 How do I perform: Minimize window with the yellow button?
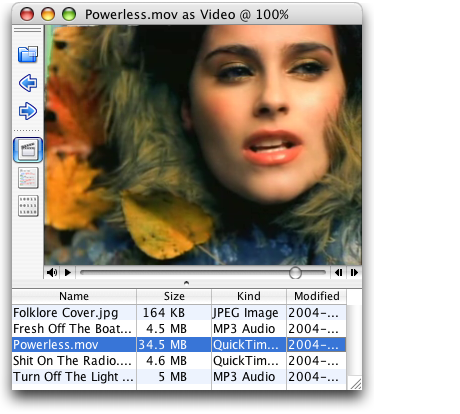(x=48, y=14)
